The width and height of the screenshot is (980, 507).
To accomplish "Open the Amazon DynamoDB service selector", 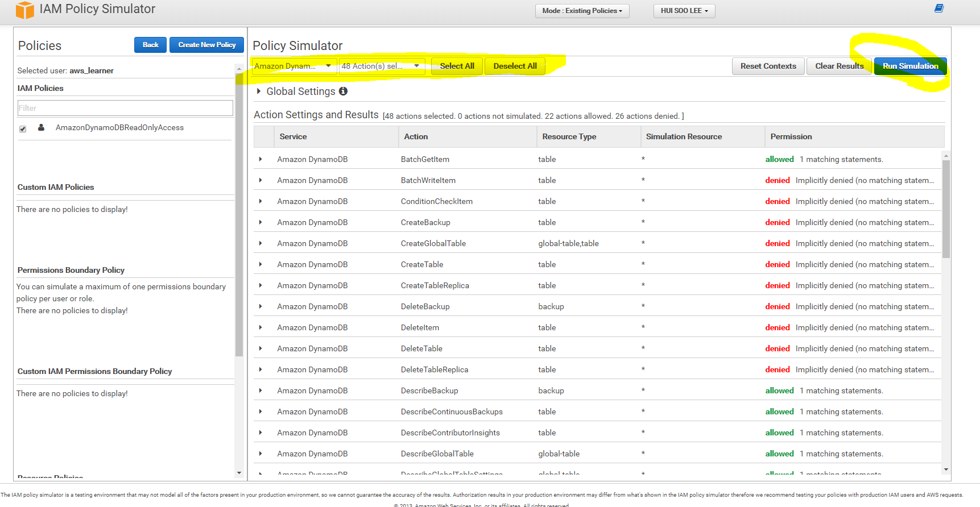I will 294,66.
